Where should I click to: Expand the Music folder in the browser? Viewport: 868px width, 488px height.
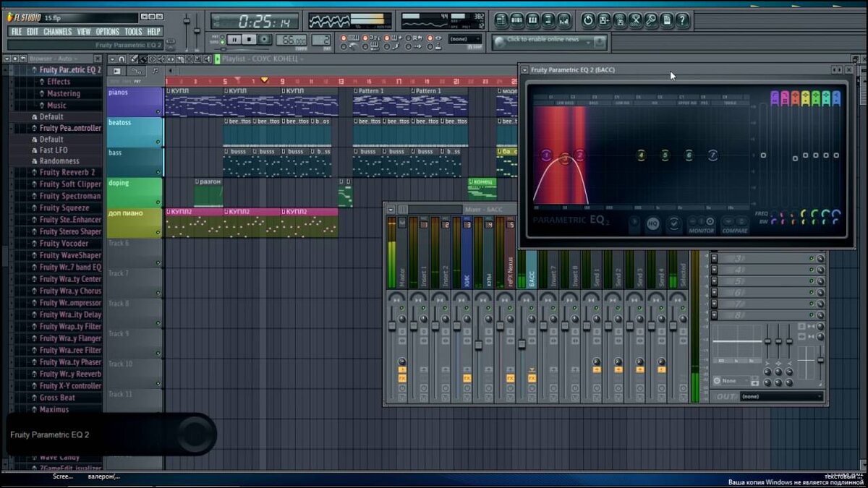[x=56, y=106]
